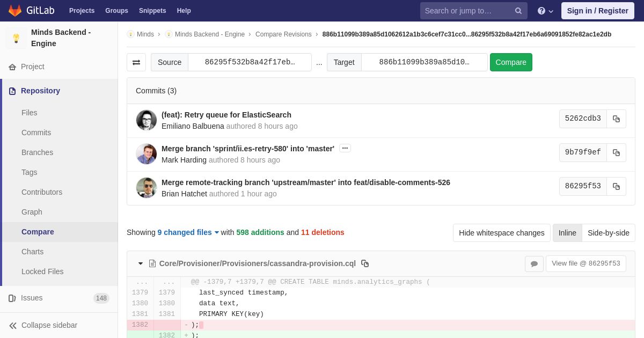644x338 pixels.
Task: Click View file @ 86295f53
Action: (586, 263)
